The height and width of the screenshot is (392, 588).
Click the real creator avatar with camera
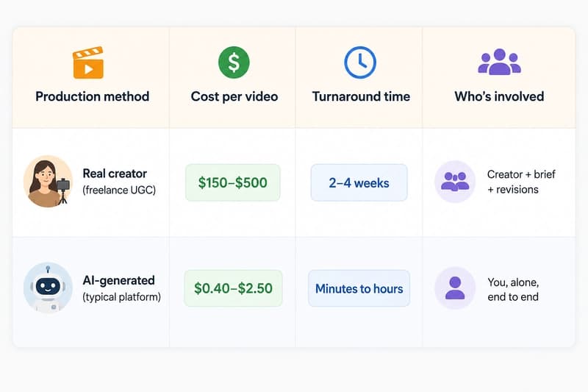point(48,181)
